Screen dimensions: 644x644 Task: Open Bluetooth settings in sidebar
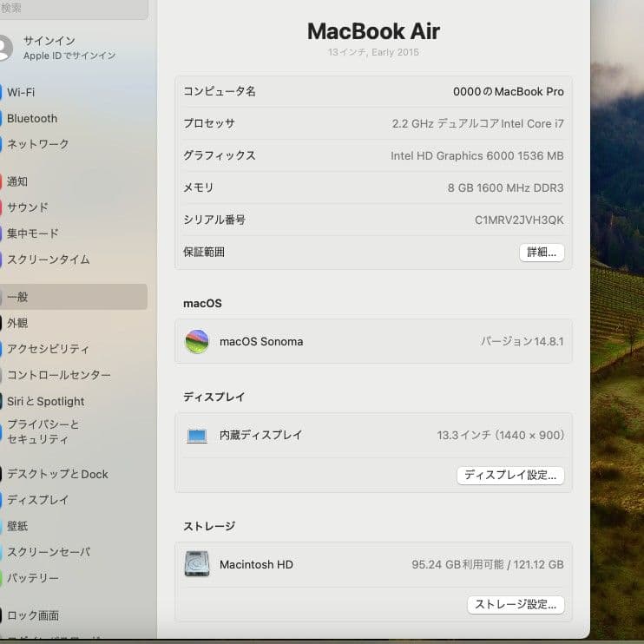coord(32,118)
